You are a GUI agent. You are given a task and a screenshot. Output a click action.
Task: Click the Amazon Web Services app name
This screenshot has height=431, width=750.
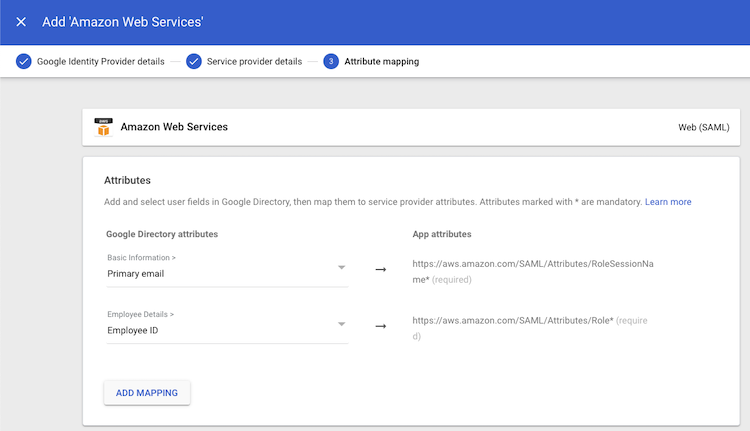(x=174, y=127)
